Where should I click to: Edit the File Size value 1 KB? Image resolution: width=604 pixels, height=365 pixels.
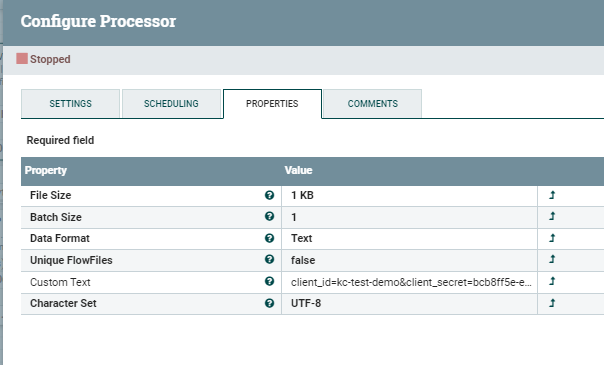point(409,195)
